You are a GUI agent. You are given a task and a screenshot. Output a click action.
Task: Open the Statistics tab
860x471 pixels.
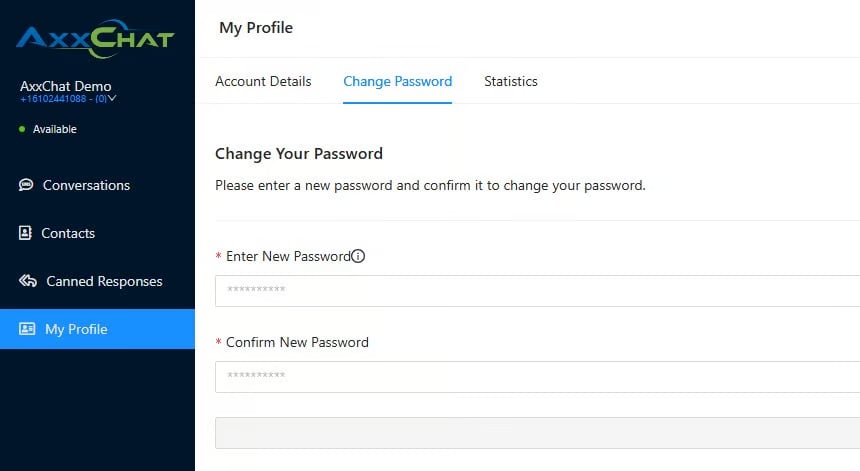[510, 81]
